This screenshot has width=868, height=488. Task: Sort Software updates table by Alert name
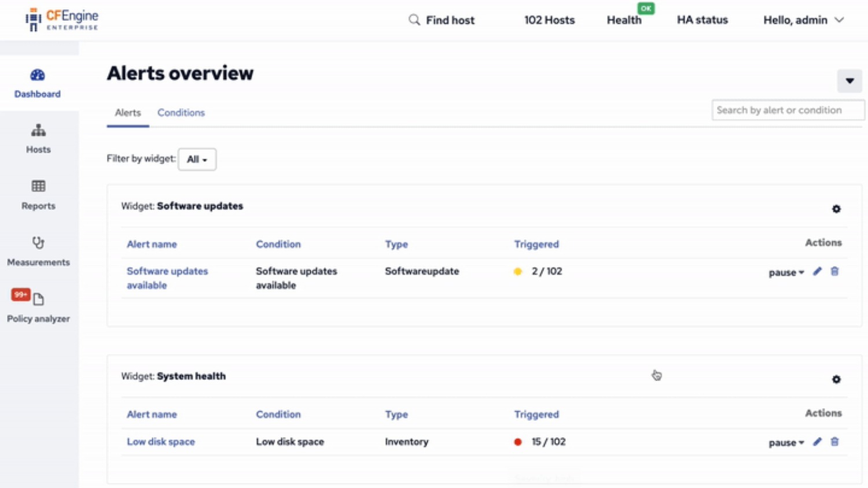pyautogui.click(x=152, y=244)
